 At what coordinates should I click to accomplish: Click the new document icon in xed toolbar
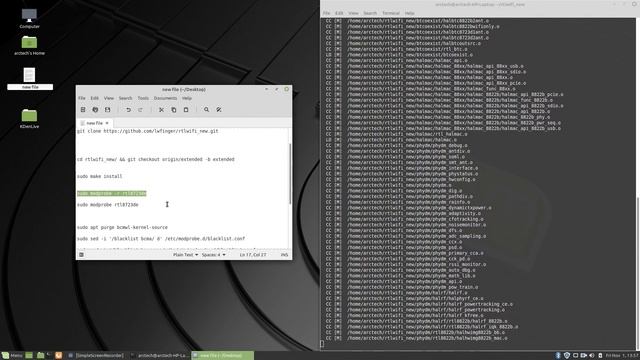pyautogui.click(x=83, y=109)
